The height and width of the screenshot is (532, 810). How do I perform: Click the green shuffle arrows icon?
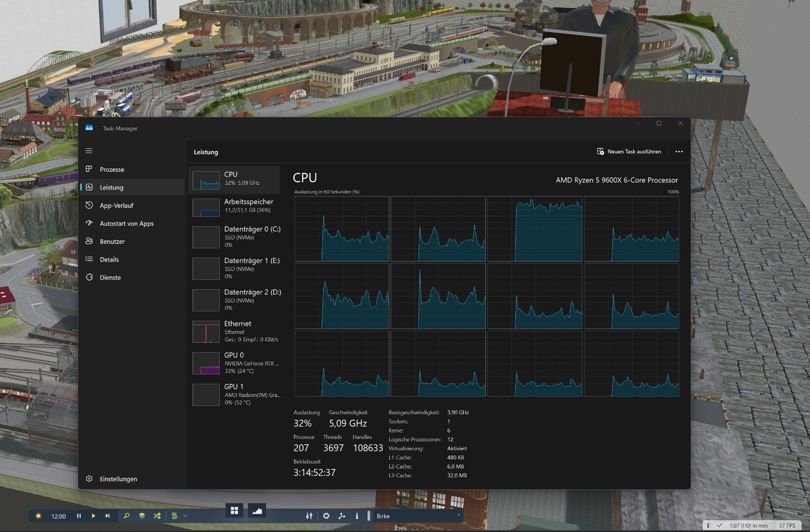[157, 516]
